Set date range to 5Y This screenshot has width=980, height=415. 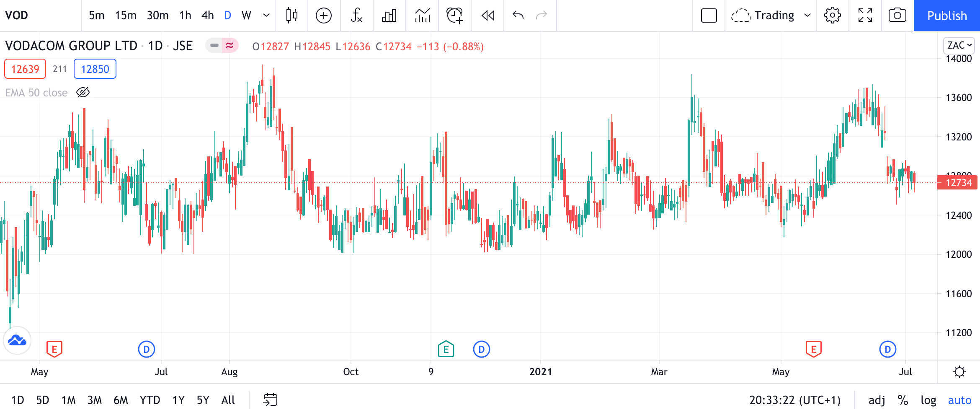coord(203,400)
